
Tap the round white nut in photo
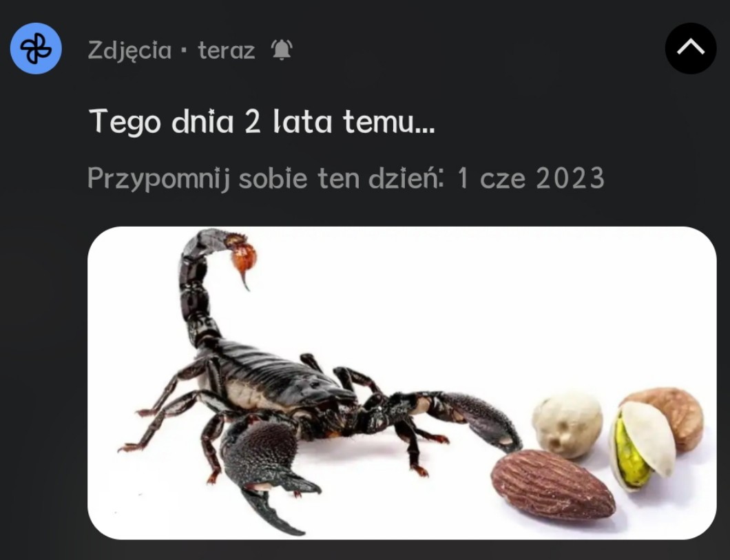coord(568,424)
